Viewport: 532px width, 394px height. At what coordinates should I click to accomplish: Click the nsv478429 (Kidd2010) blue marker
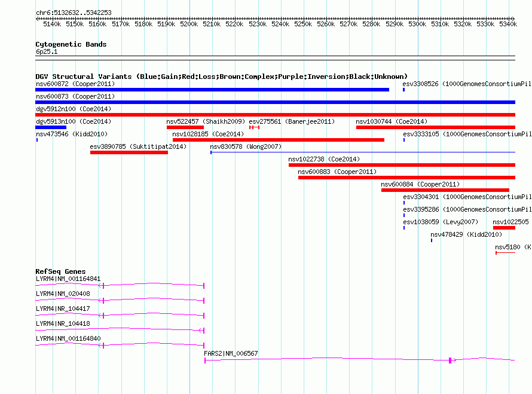(x=432, y=240)
